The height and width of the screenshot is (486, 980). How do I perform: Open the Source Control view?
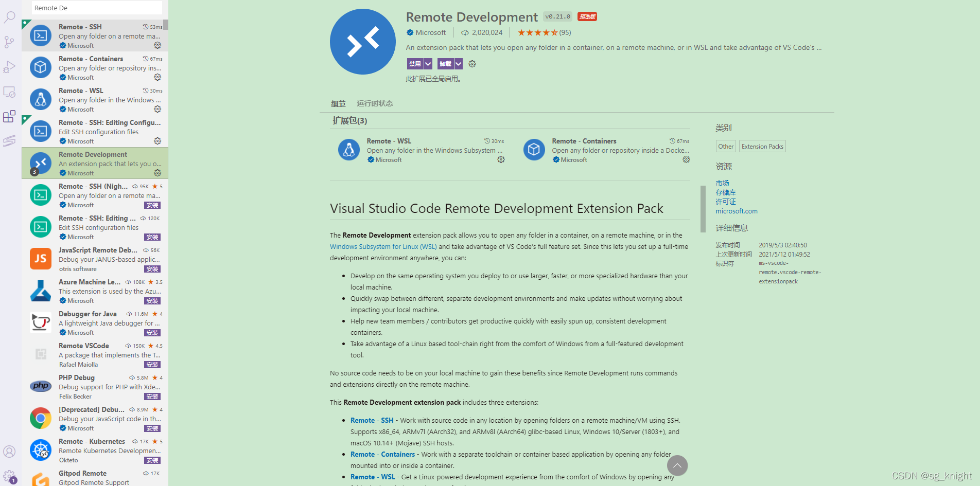(9, 42)
